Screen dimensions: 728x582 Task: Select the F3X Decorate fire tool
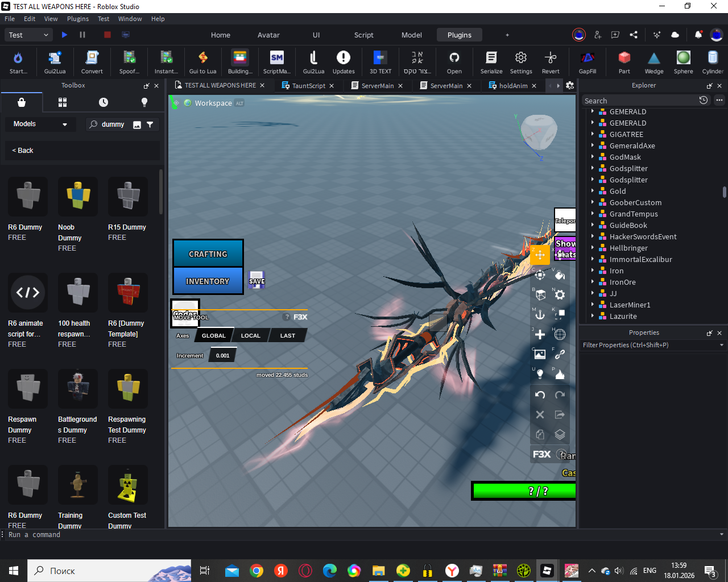pos(560,375)
